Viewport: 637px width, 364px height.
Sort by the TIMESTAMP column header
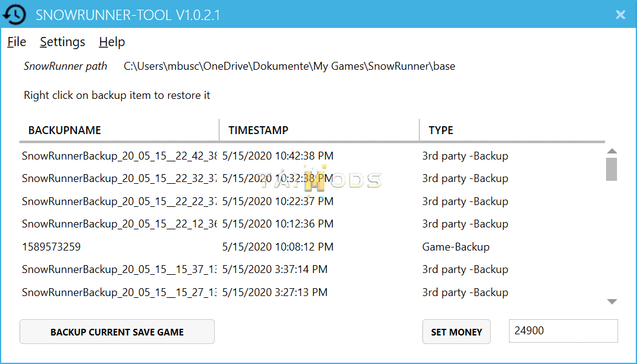pos(258,130)
